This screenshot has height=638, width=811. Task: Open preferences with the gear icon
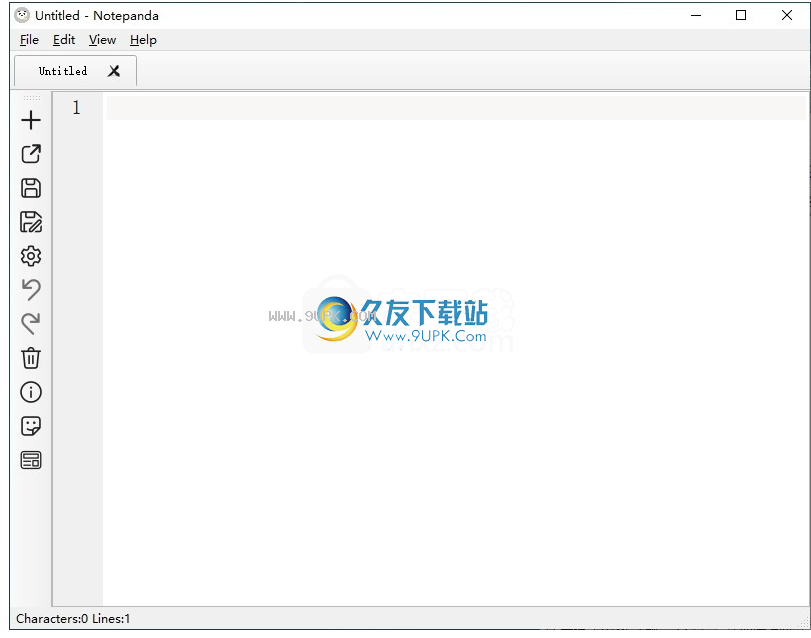coord(31,256)
